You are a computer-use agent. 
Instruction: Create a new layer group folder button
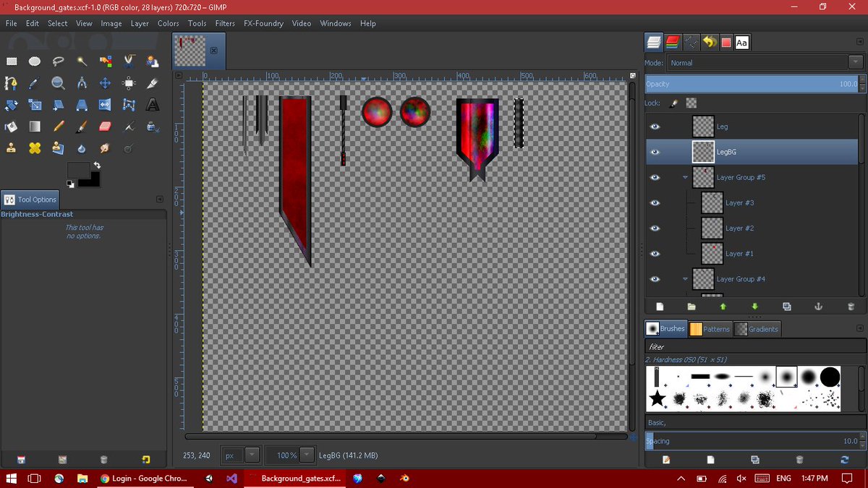click(692, 307)
